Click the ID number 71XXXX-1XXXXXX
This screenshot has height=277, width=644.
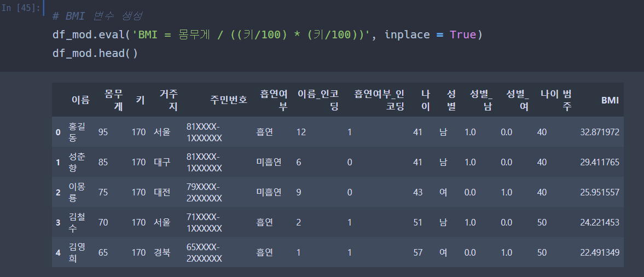pos(204,222)
